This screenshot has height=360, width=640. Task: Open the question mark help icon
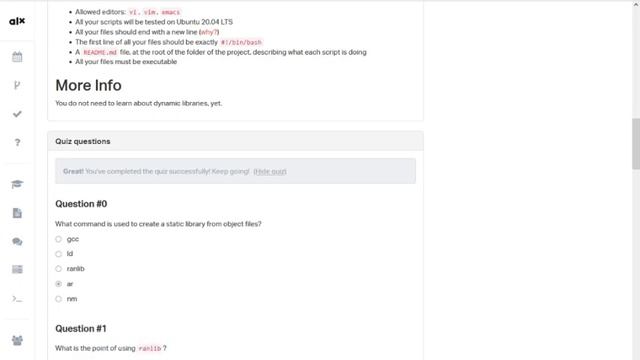click(x=17, y=142)
